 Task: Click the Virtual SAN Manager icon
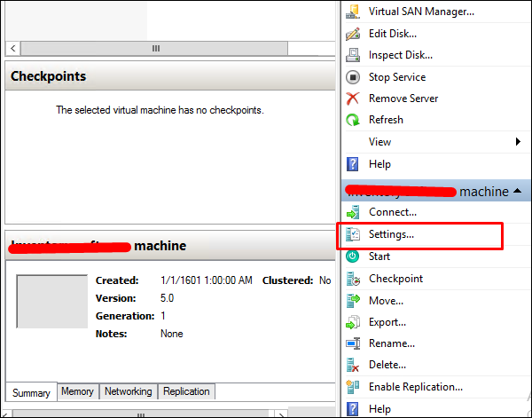click(353, 12)
